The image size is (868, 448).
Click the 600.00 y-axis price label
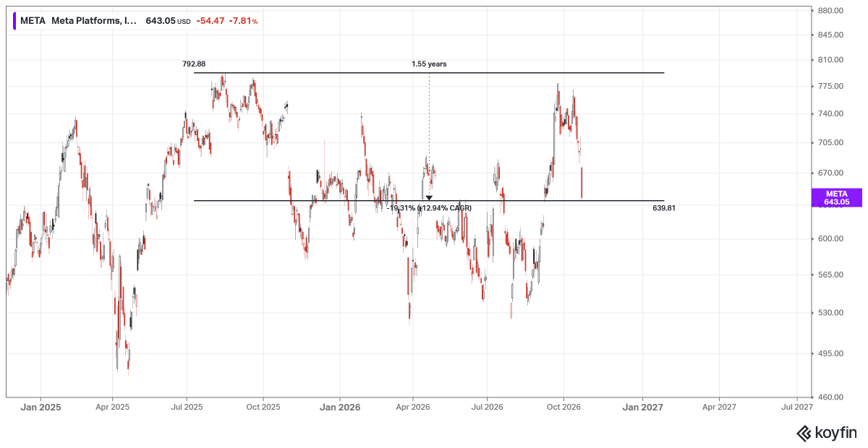click(x=830, y=238)
